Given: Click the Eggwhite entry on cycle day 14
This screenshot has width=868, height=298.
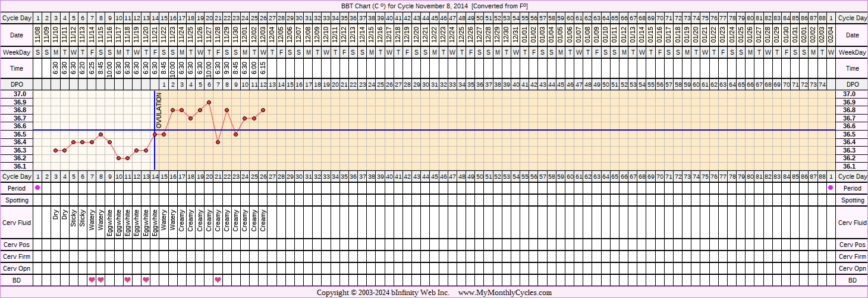Looking at the screenshot, I should pyautogui.click(x=155, y=223).
